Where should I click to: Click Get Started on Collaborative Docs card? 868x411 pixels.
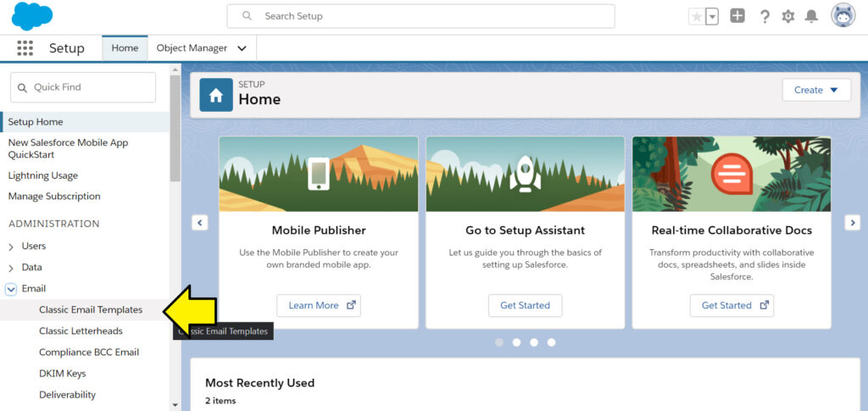(x=732, y=305)
